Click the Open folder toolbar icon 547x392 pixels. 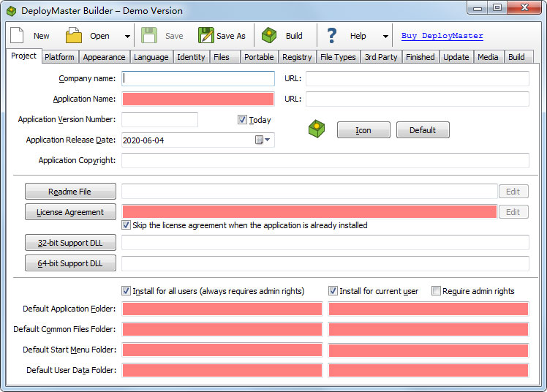(x=74, y=36)
